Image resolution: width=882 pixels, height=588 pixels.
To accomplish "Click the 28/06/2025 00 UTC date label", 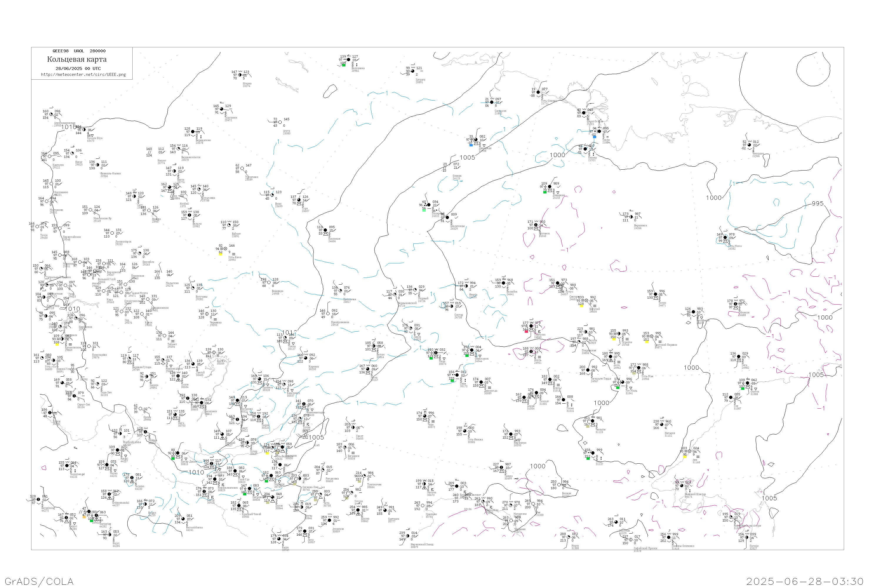I will pos(78,69).
